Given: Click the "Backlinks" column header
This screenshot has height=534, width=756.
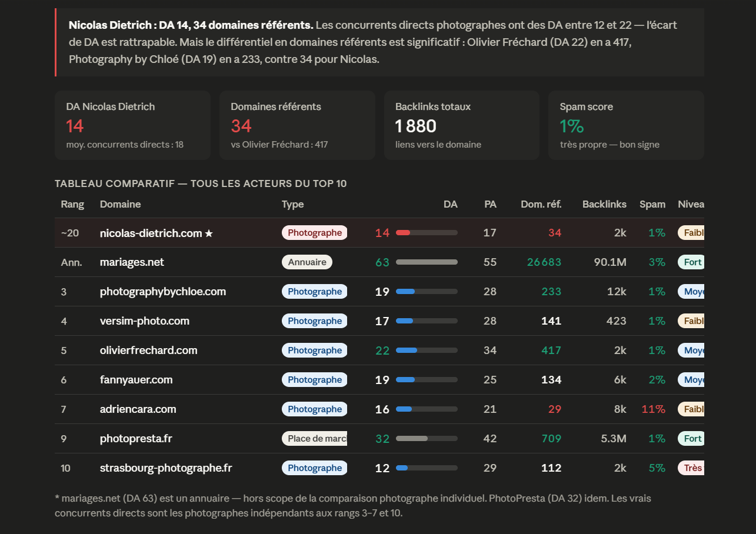Looking at the screenshot, I should coord(604,204).
